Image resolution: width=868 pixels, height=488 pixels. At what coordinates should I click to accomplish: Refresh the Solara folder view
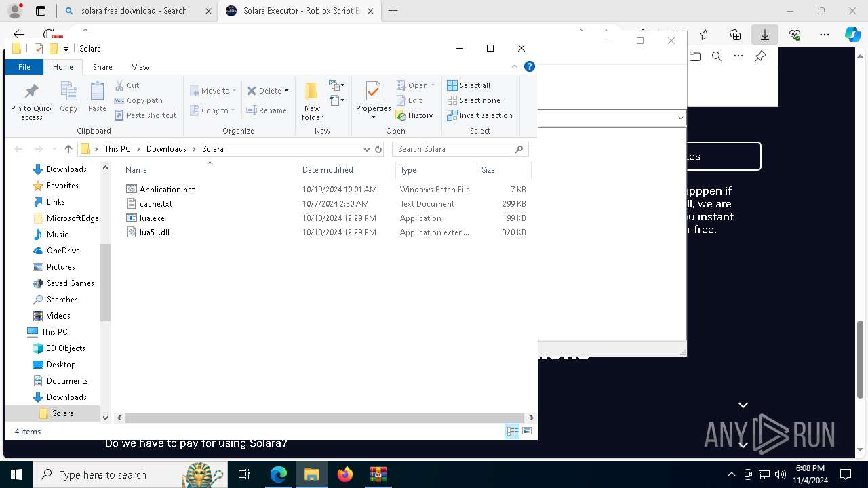[x=378, y=149]
